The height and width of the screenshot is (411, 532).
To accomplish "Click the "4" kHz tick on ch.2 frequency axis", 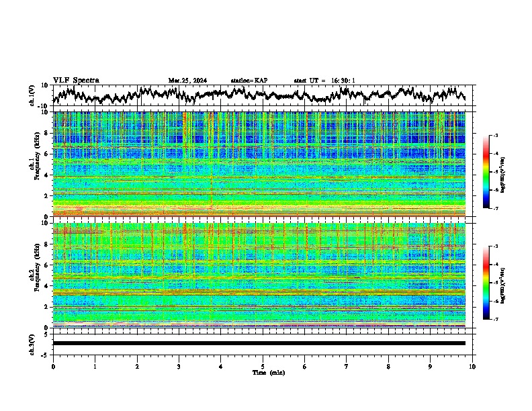I will click(x=47, y=286).
